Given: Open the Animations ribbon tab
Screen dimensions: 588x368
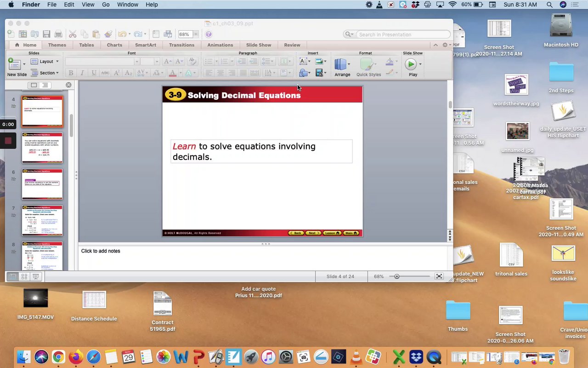Looking at the screenshot, I should 220,45.
